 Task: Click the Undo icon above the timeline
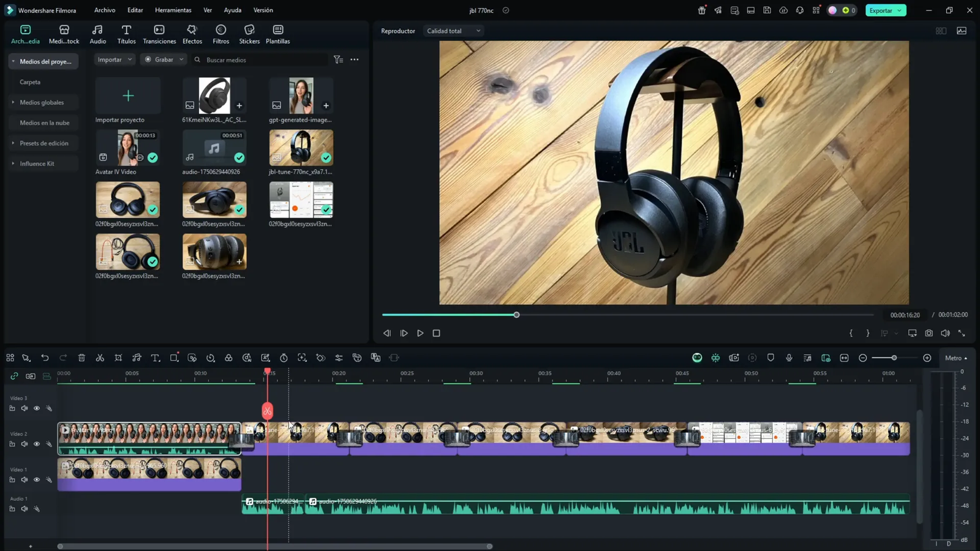[x=45, y=358]
